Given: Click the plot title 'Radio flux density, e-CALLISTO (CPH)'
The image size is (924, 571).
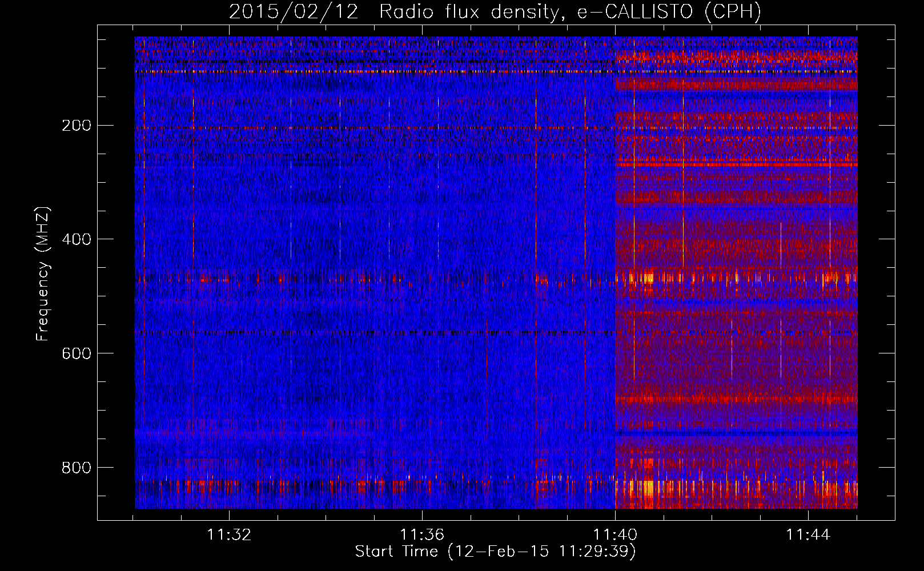Looking at the screenshot, I should coord(570,12).
